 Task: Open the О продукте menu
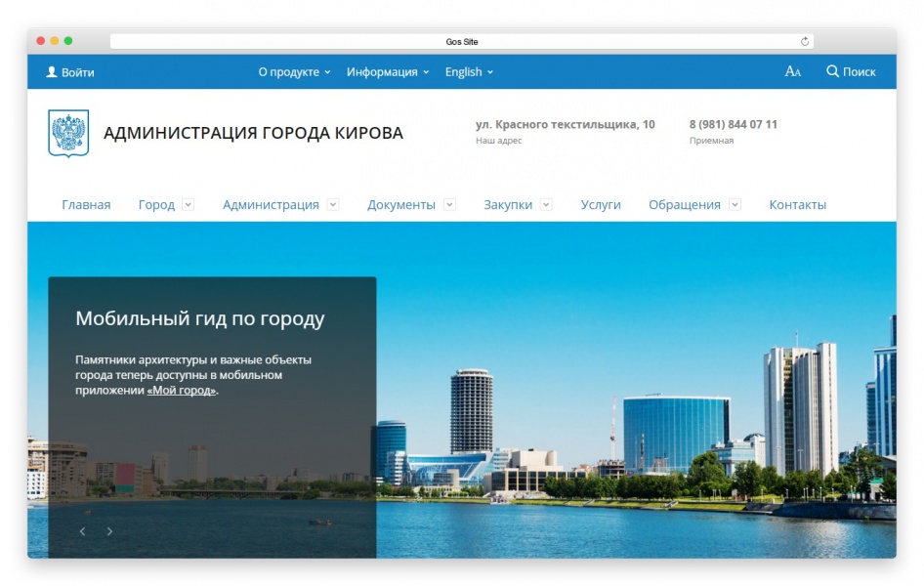click(294, 72)
